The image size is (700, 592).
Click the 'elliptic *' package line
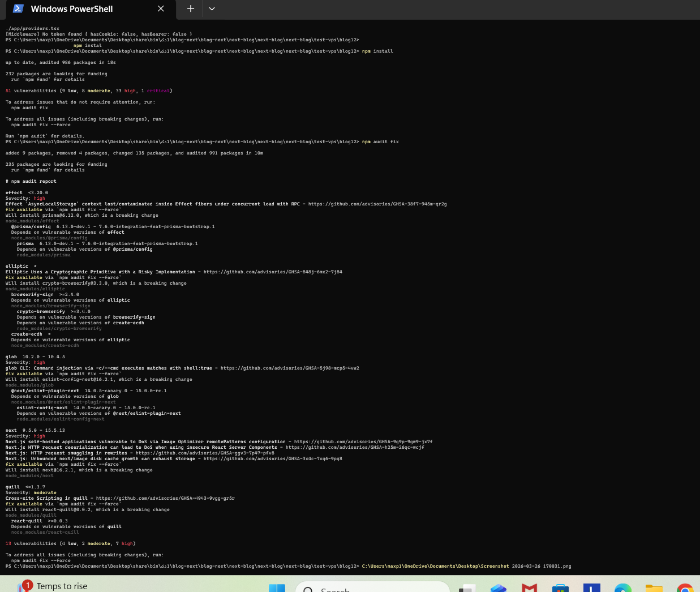tap(21, 266)
